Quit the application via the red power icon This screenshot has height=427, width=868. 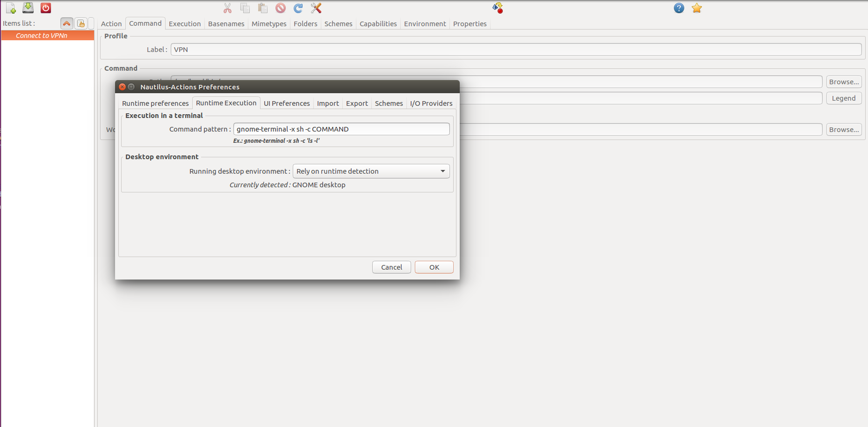coord(46,8)
